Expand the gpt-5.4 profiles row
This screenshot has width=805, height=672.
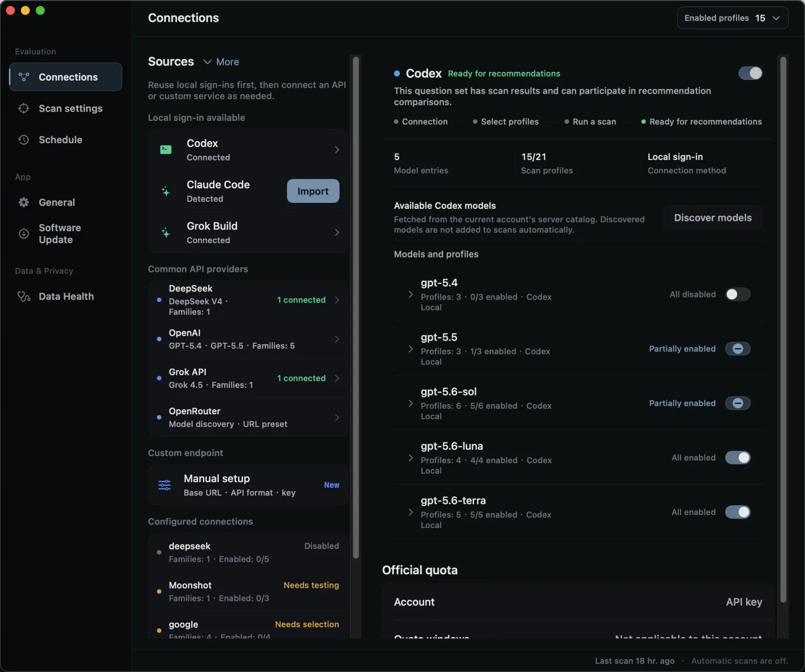coord(411,294)
